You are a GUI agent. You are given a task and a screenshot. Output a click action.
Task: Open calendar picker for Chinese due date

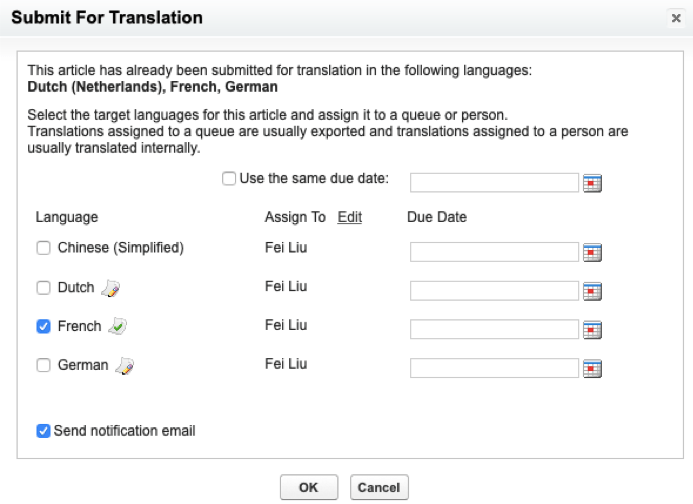(x=592, y=252)
